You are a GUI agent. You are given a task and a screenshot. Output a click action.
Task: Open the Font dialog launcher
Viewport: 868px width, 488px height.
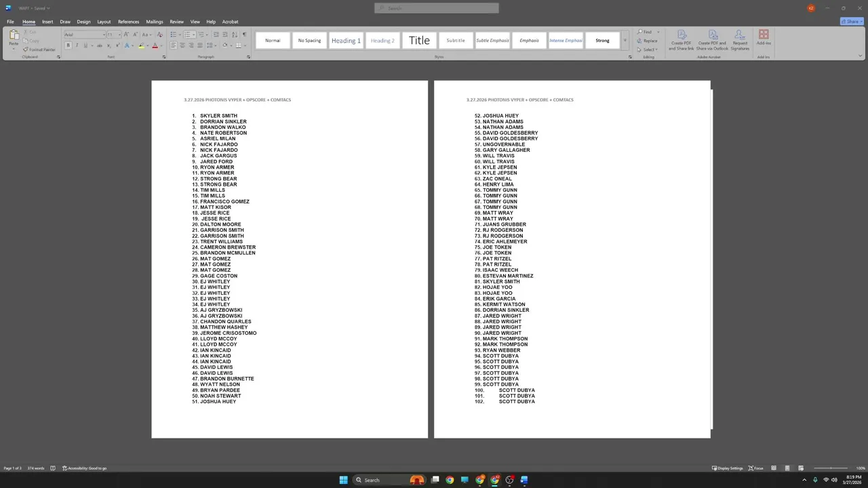pos(164,57)
